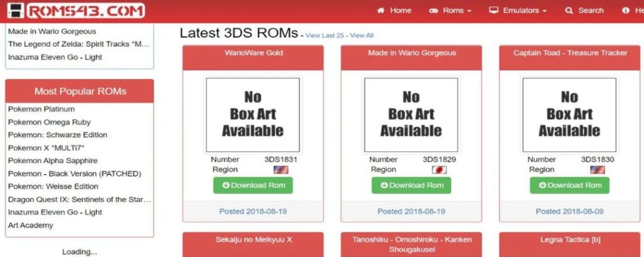Screen dimensions: 644x257
Task: Click number 3DS1831 on WarioWare Gold card
Action: (280, 160)
